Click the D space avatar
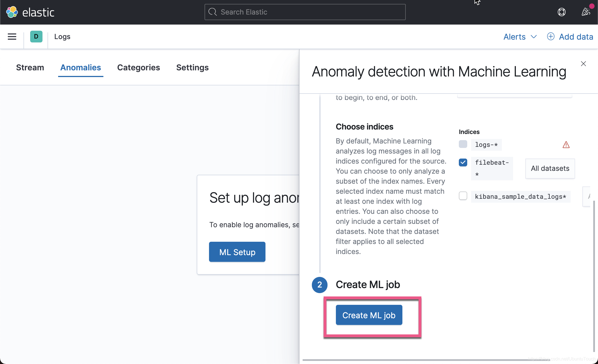Screen dimensions: 598x364 36,37
